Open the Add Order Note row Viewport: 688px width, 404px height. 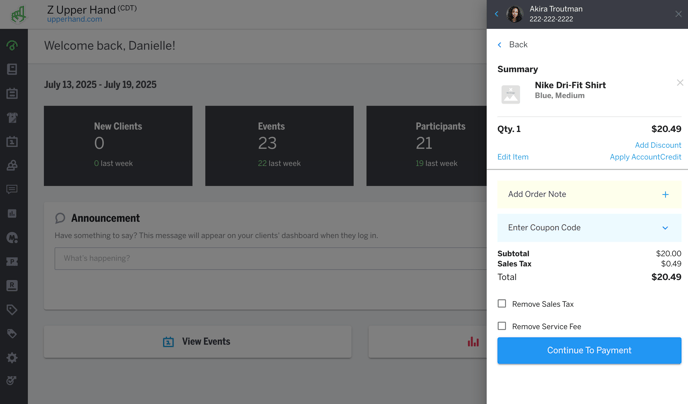point(589,194)
